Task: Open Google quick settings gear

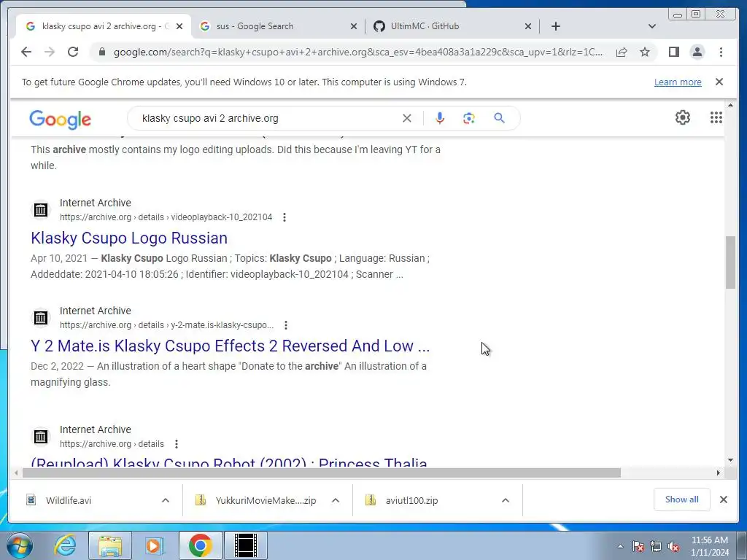Action: [683, 117]
